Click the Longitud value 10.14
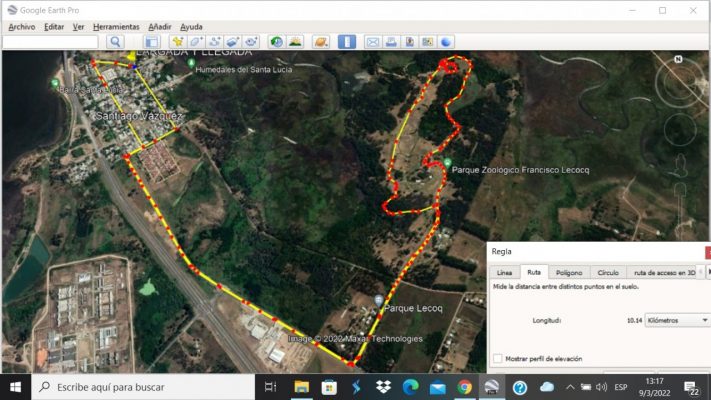Image resolution: width=711 pixels, height=400 pixels. click(634, 320)
